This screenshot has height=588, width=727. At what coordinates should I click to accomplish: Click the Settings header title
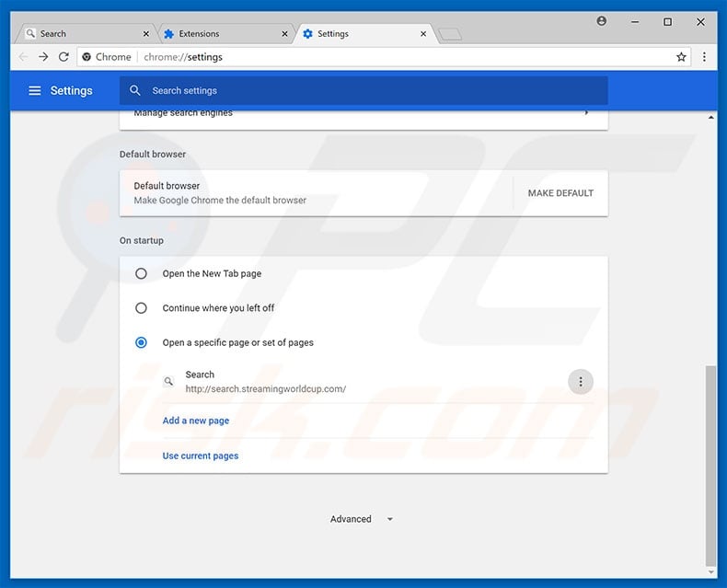[72, 90]
